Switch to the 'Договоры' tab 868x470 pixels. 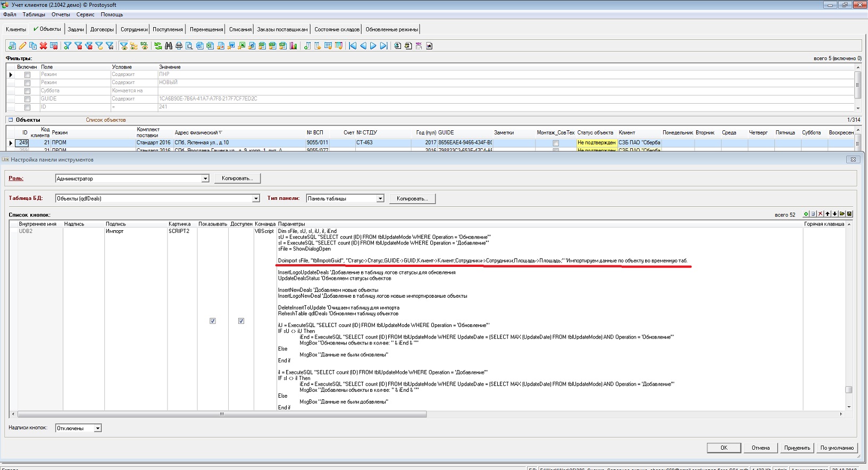pos(102,30)
